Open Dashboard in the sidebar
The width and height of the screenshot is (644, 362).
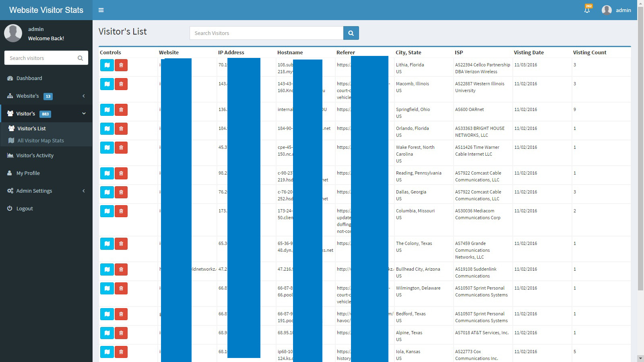click(46, 78)
